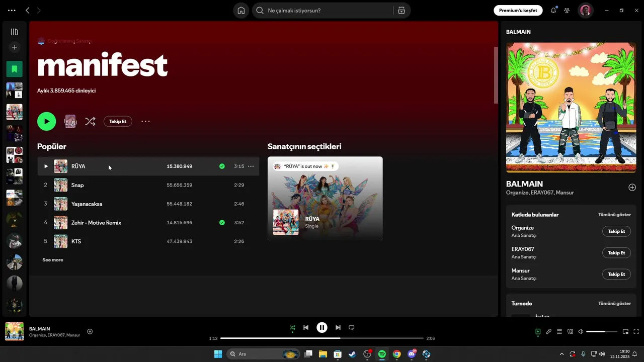Screen dimensions: 644x362
Task: Open the user profile avatar
Action: point(585,11)
